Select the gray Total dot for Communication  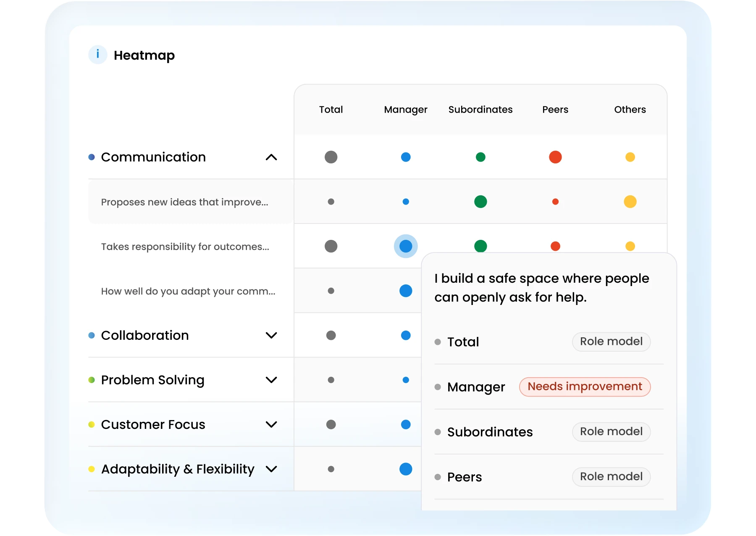(331, 157)
